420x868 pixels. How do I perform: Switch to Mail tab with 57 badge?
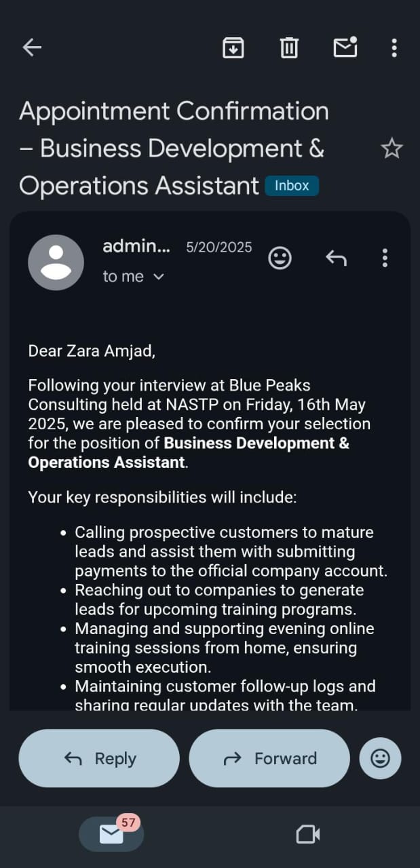click(x=111, y=834)
